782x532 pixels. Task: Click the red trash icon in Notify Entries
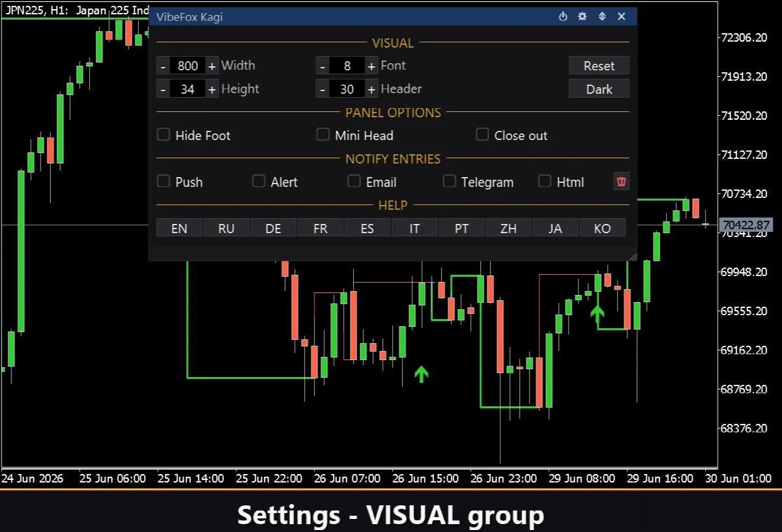pyautogui.click(x=622, y=182)
